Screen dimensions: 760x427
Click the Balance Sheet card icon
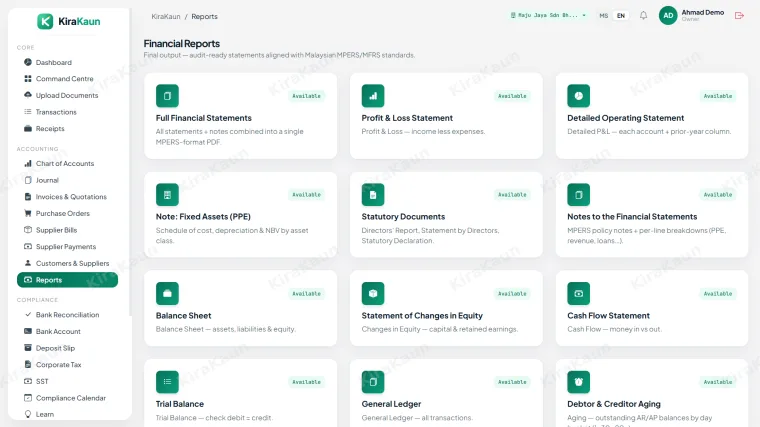167,293
